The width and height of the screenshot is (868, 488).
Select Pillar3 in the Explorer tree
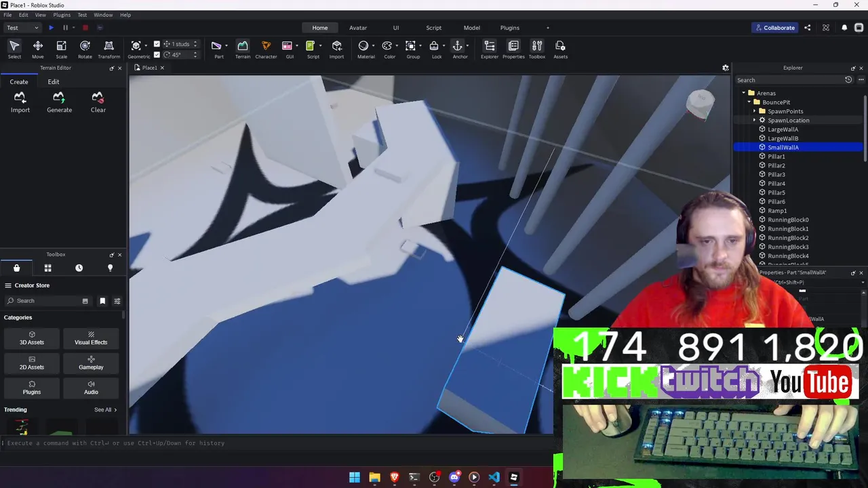pos(776,174)
